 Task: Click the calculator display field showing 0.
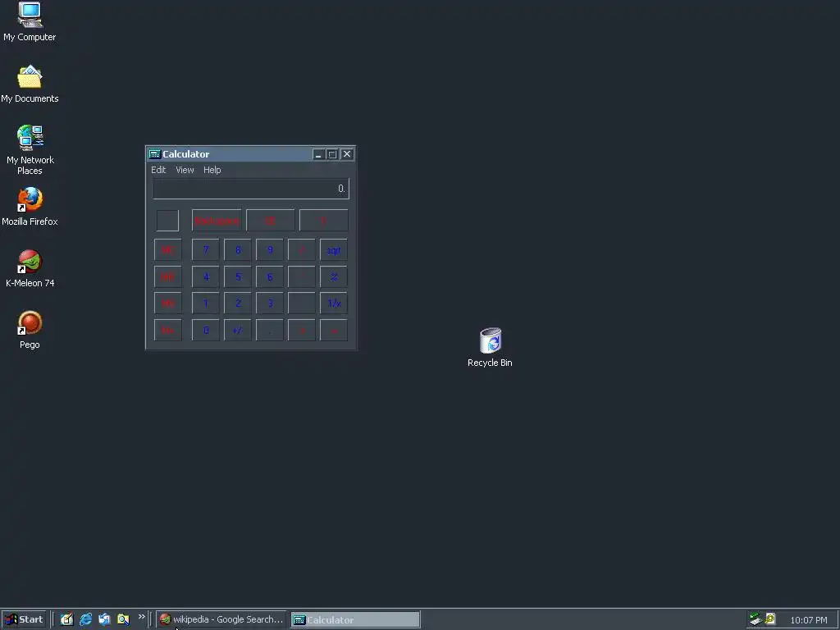pyautogui.click(x=251, y=189)
